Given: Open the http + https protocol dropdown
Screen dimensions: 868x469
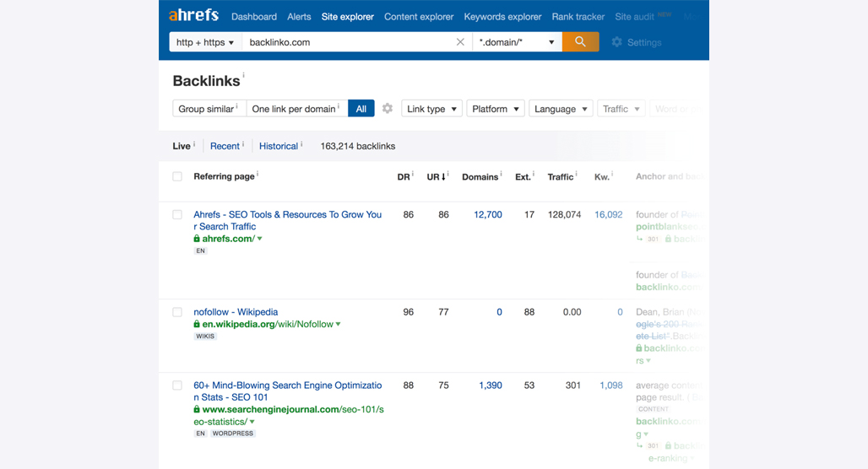Looking at the screenshot, I should coord(205,42).
